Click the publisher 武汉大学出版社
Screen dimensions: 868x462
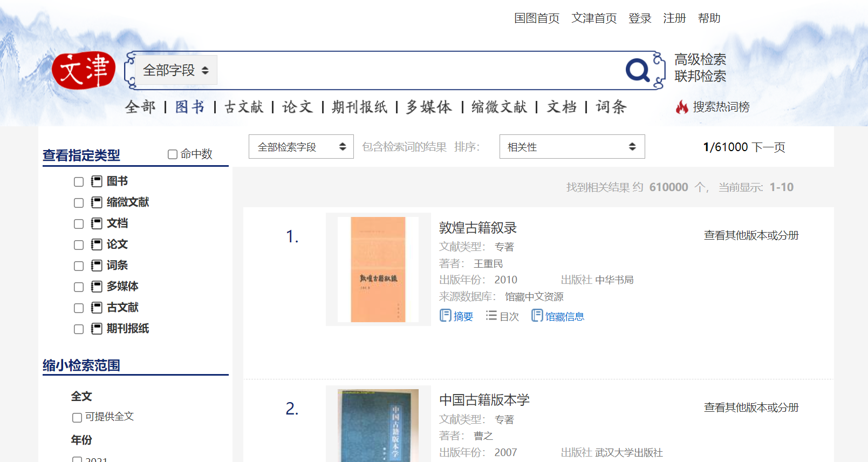click(x=628, y=453)
